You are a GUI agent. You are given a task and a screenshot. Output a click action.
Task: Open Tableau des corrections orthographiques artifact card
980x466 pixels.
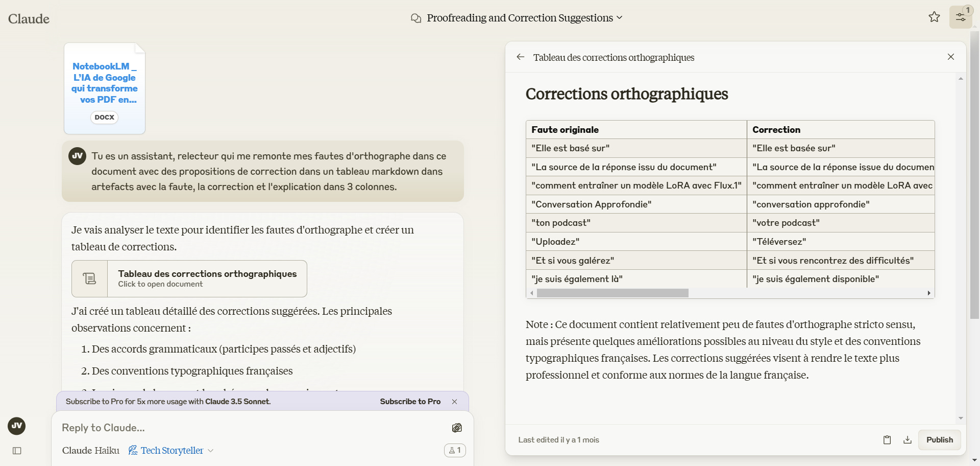pos(189,278)
